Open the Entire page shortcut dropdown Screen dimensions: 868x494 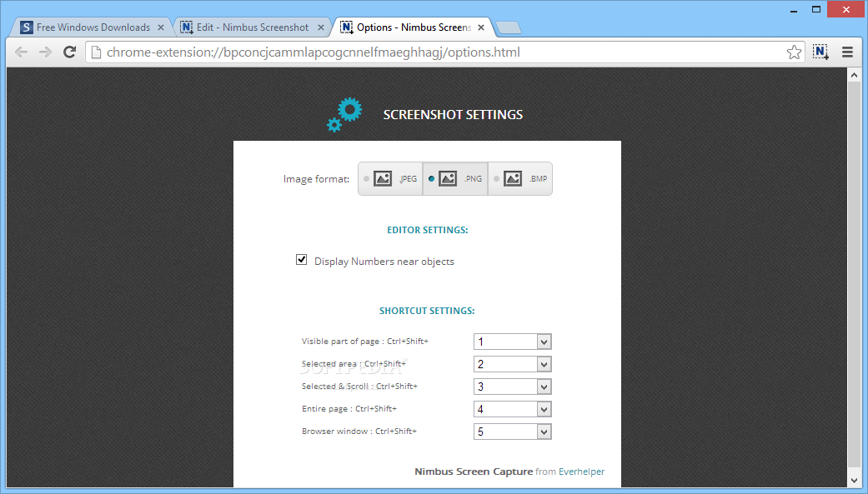[513, 409]
